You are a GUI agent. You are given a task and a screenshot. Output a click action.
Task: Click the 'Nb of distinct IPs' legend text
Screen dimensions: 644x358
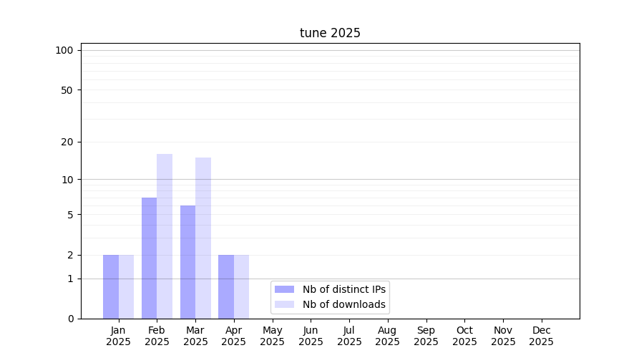(x=343, y=289)
